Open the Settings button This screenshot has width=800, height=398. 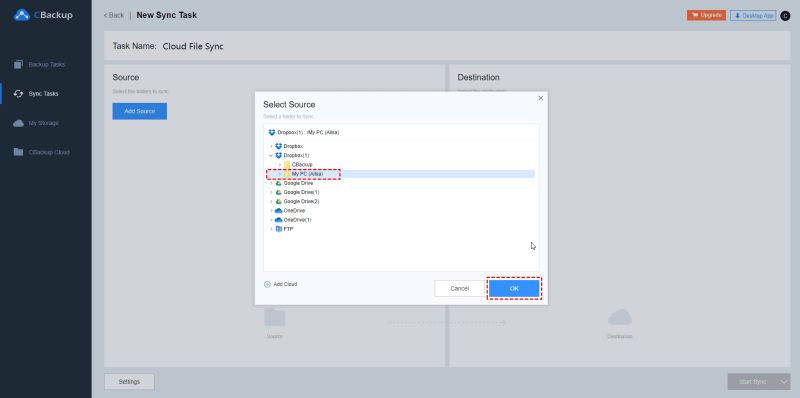(129, 382)
